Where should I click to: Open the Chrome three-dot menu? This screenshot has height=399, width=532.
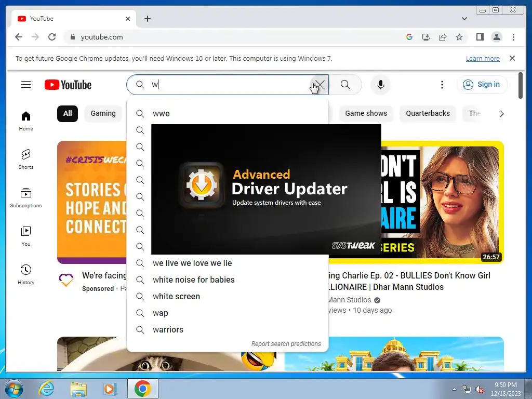coord(513,37)
